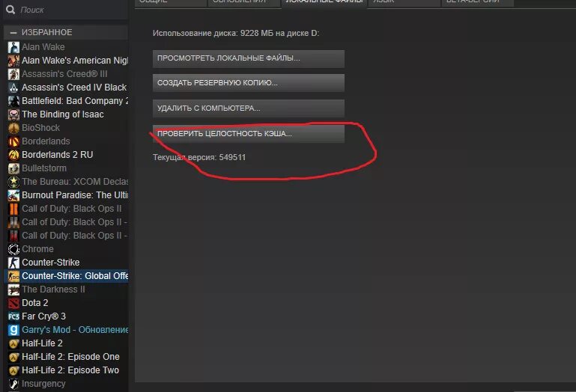Click the Burnout Paradise icon

click(13, 195)
